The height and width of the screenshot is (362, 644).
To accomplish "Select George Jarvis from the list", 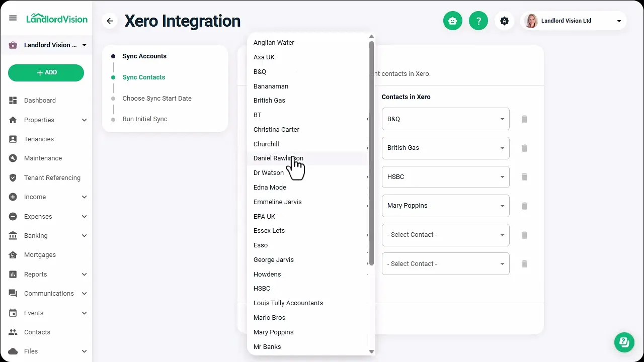I will point(308,260).
